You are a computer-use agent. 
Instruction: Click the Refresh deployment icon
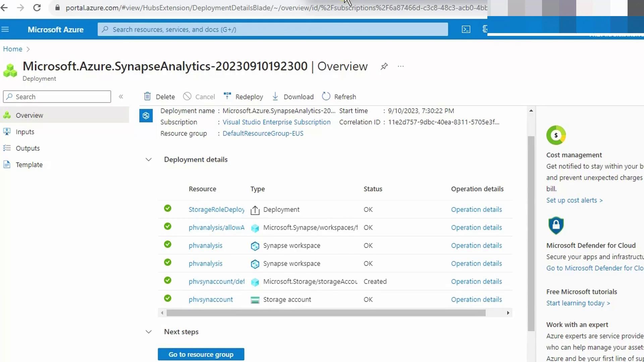326,97
